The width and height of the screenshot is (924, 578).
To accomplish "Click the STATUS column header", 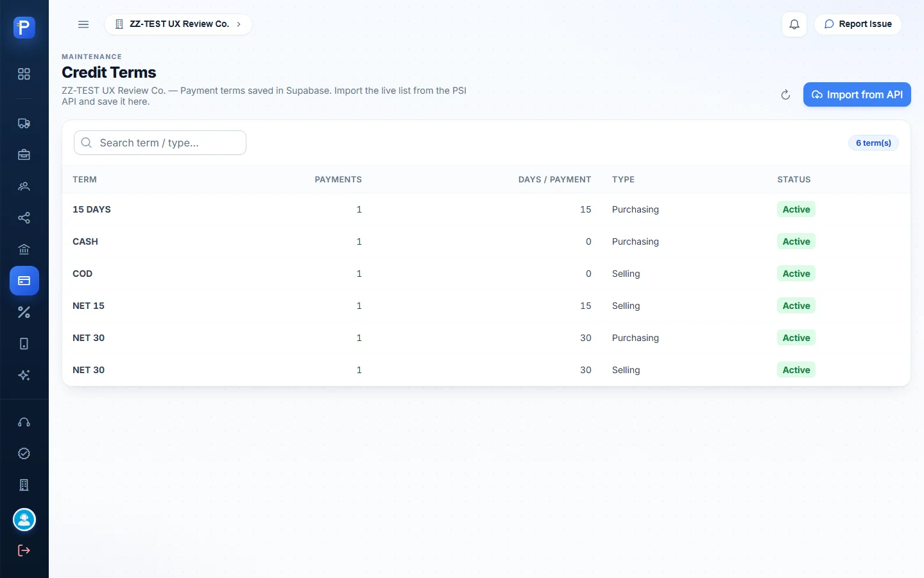I will point(794,180).
